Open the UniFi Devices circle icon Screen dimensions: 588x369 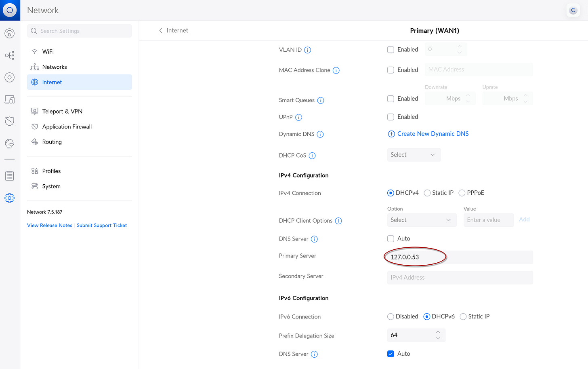point(10,77)
